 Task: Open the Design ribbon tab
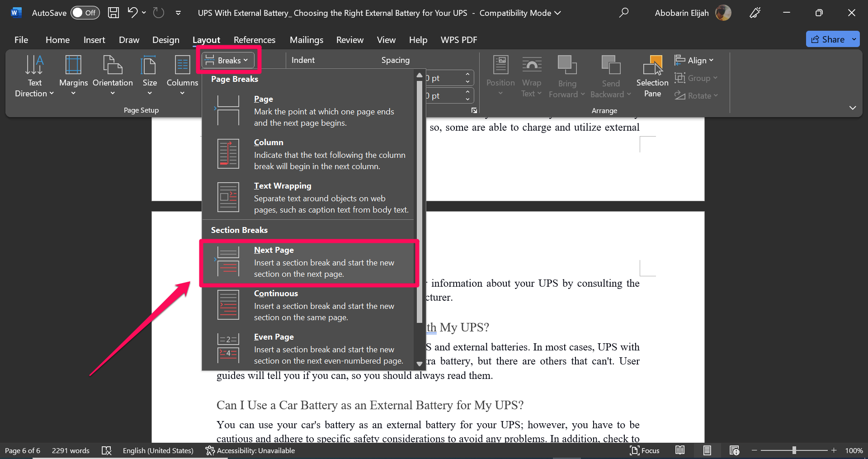pyautogui.click(x=165, y=40)
